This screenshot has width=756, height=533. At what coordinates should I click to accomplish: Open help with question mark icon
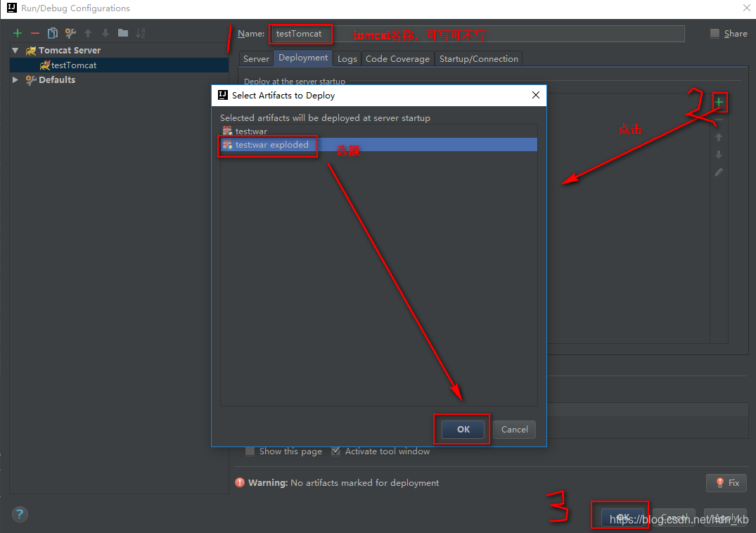click(20, 514)
